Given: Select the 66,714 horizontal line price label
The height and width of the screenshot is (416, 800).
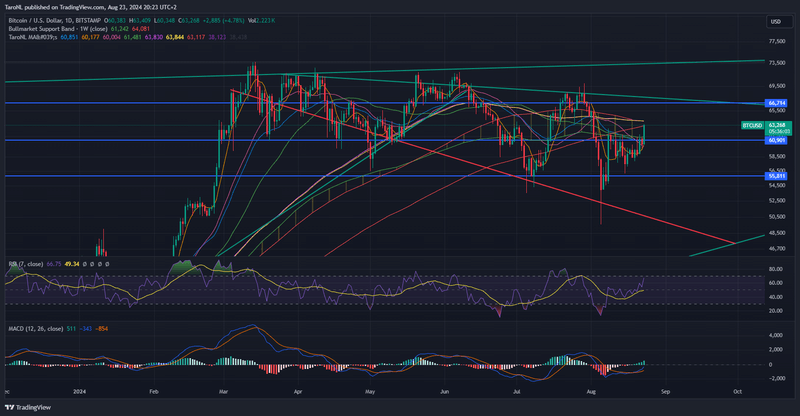Looking at the screenshot, I should click(x=777, y=103).
